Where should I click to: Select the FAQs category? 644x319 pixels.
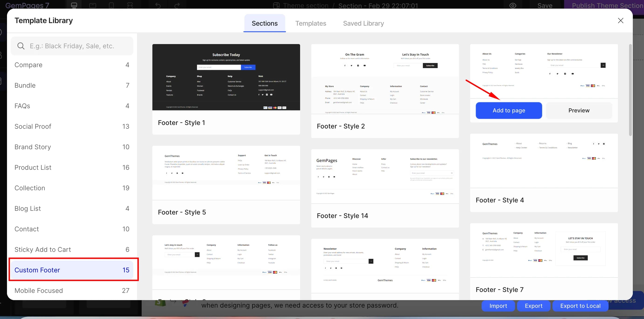[x=72, y=106]
